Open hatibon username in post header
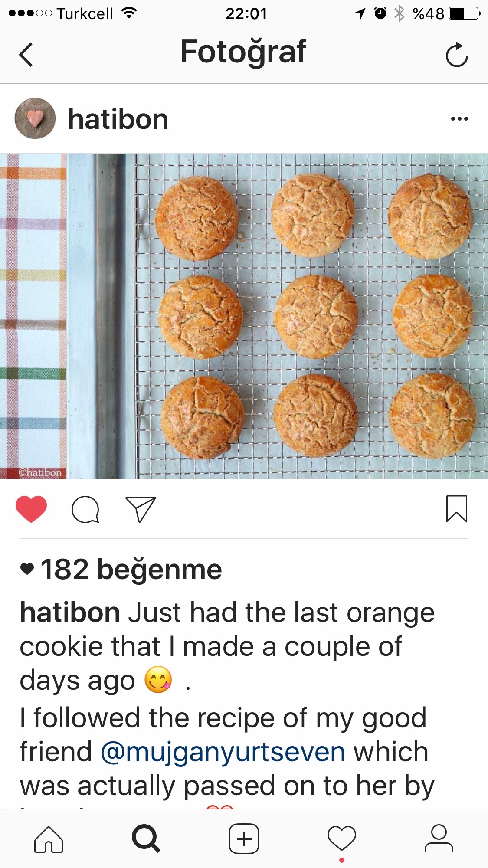The image size is (488, 868). (118, 119)
